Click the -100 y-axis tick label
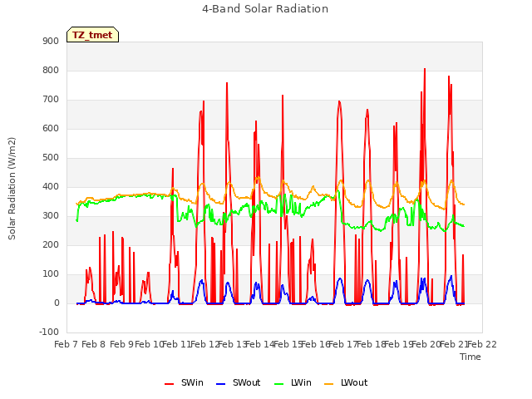 point(49,332)
